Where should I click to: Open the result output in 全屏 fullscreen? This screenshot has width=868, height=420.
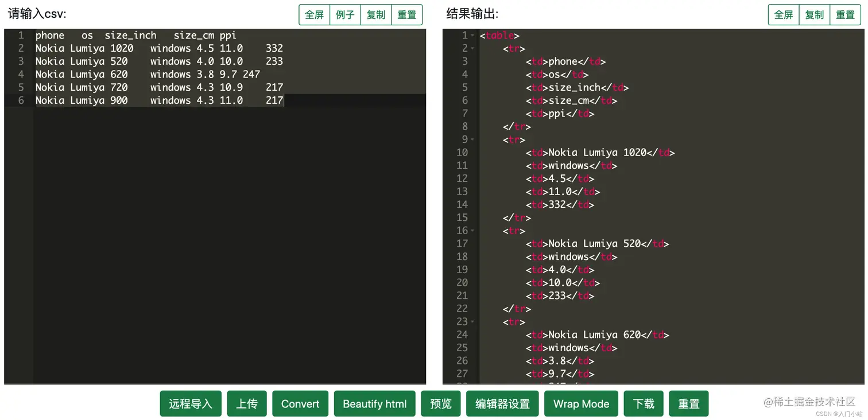click(784, 15)
